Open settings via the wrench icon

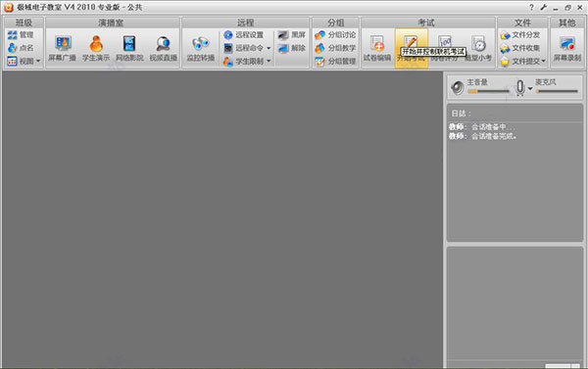[x=544, y=7]
